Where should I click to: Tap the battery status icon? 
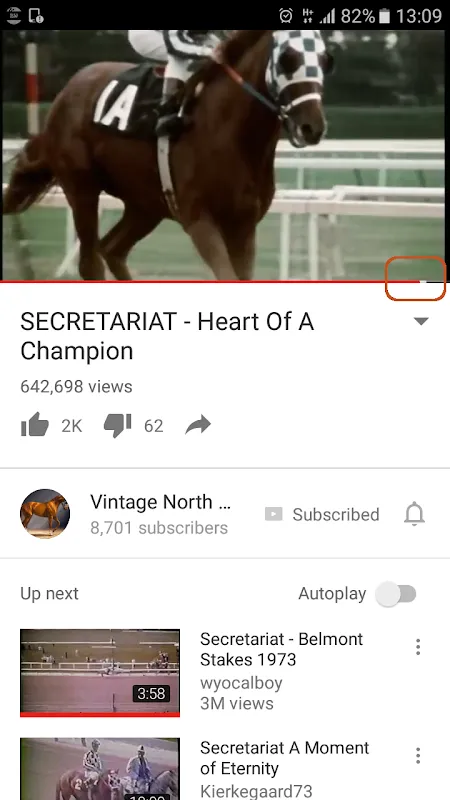(x=386, y=16)
